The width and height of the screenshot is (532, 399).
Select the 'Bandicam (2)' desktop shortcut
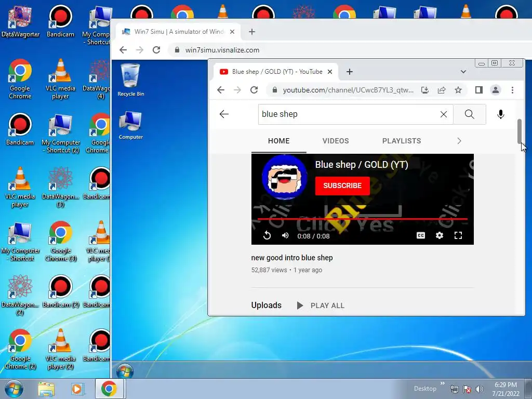point(60,292)
